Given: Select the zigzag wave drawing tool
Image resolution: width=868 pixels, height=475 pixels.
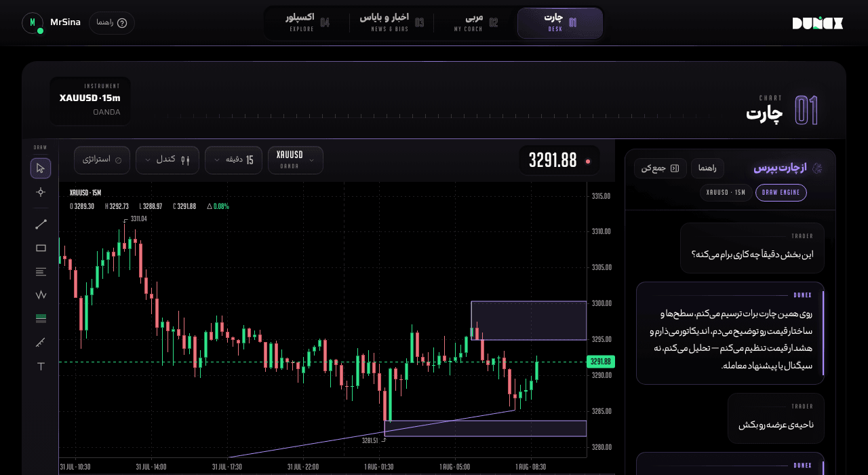Looking at the screenshot, I should [x=41, y=295].
